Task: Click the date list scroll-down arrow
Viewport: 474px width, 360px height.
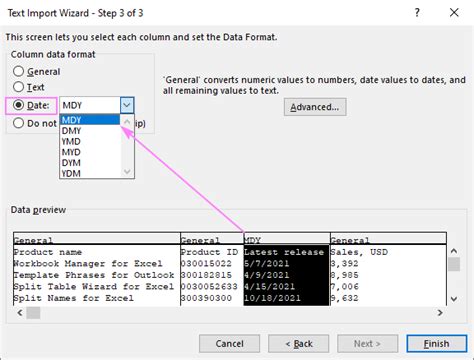Action: (127, 172)
